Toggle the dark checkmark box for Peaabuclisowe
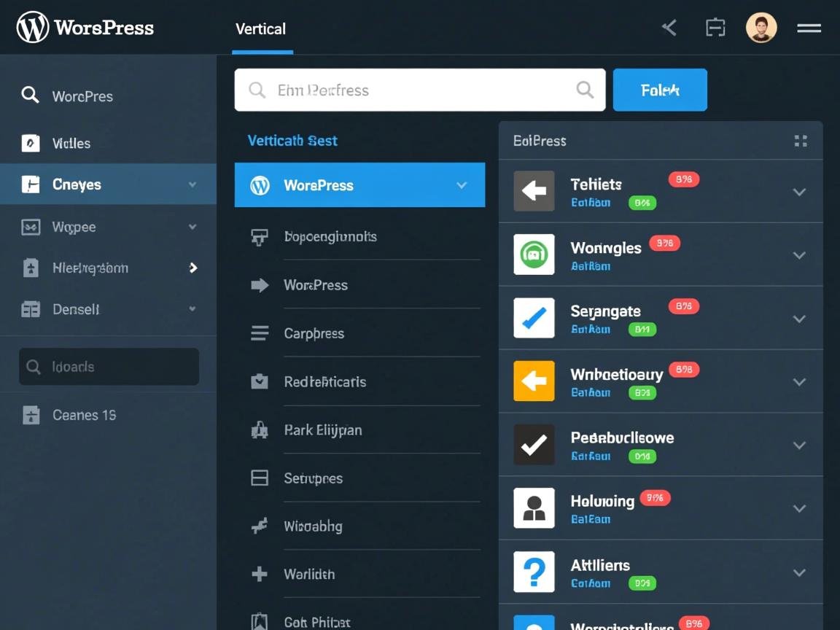The height and width of the screenshot is (630, 840). click(534, 445)
